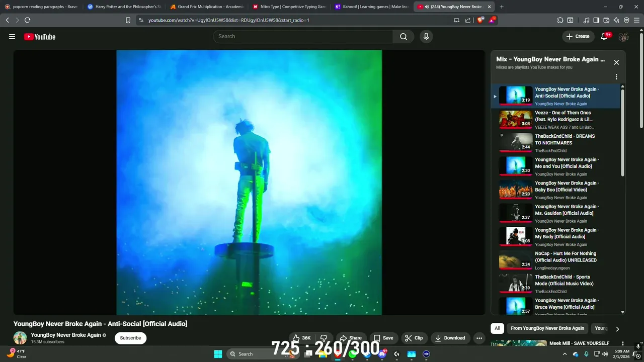Switch to Grand Prix Multiplication tab
The width and height of the screenshot is (644, 362).
[206, 7]
